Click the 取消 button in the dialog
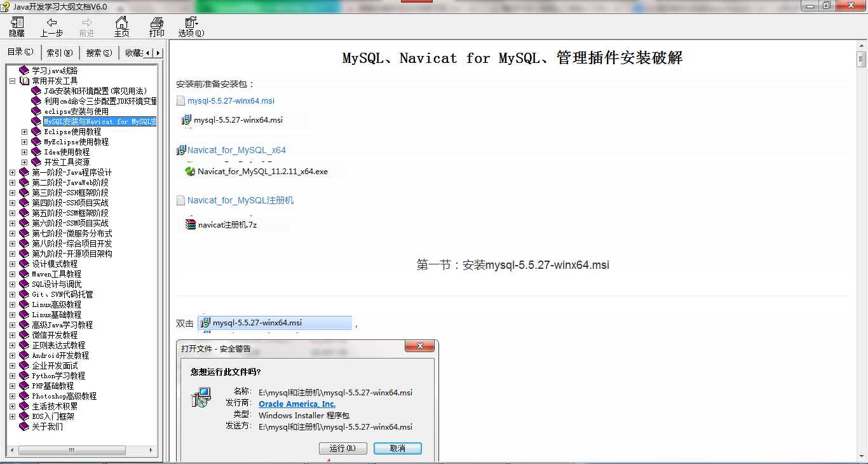 (398, 448)
